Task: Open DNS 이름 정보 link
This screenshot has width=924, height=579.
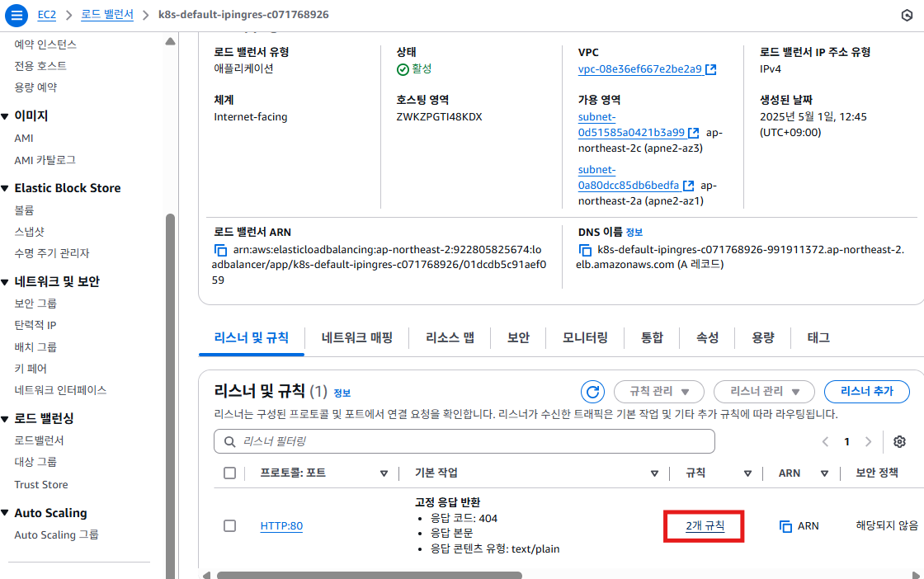Action: pyautogui.click(x=634, y=233)
